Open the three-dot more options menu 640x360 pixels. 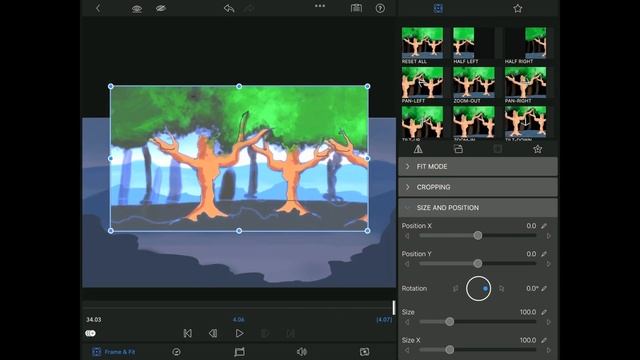[320, 6]
